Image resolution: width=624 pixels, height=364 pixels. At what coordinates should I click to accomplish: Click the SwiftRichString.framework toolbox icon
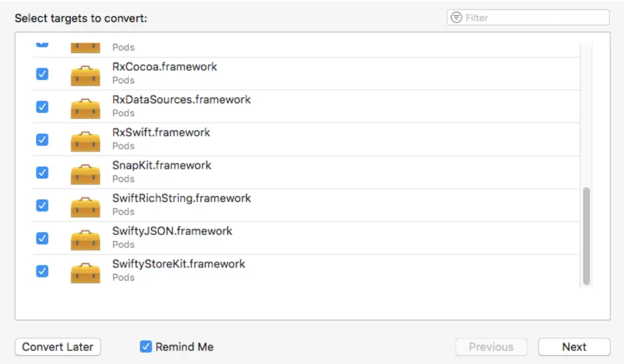pyautogui.click(x=85, y=206)
